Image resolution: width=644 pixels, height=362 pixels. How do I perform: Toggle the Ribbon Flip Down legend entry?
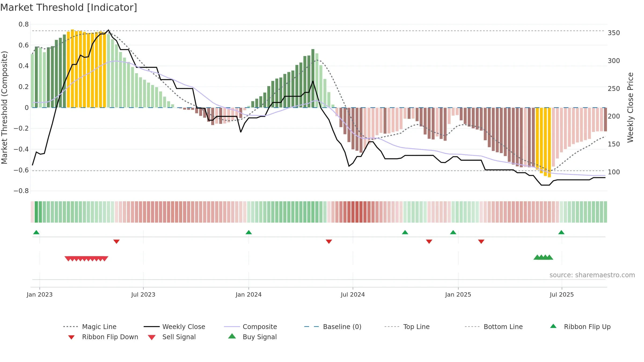[103, 337]
